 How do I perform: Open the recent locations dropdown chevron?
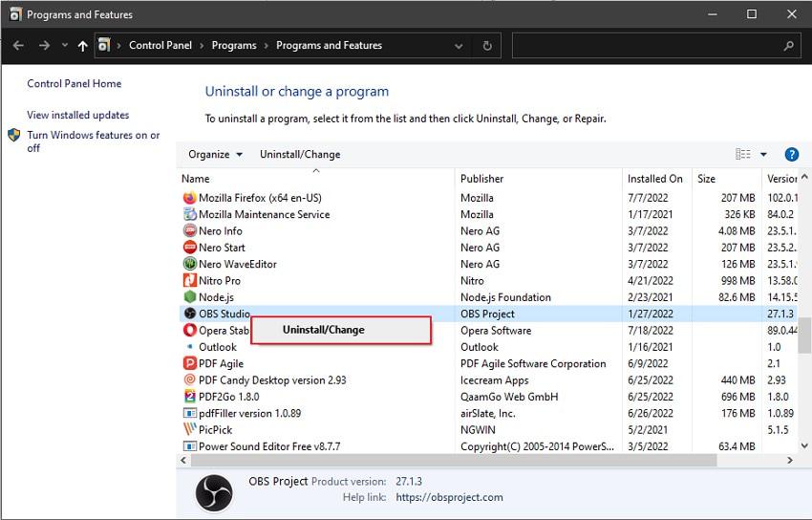click(65, 46)
